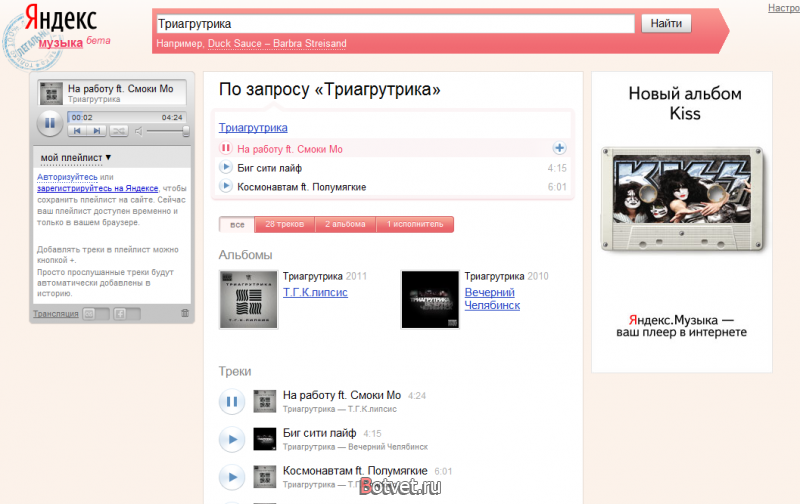Switch to the '2 альбома' tab
Image resolution: width=800 pixels, height=504 pixels.
pyautogui.click(x=345, y=224)
